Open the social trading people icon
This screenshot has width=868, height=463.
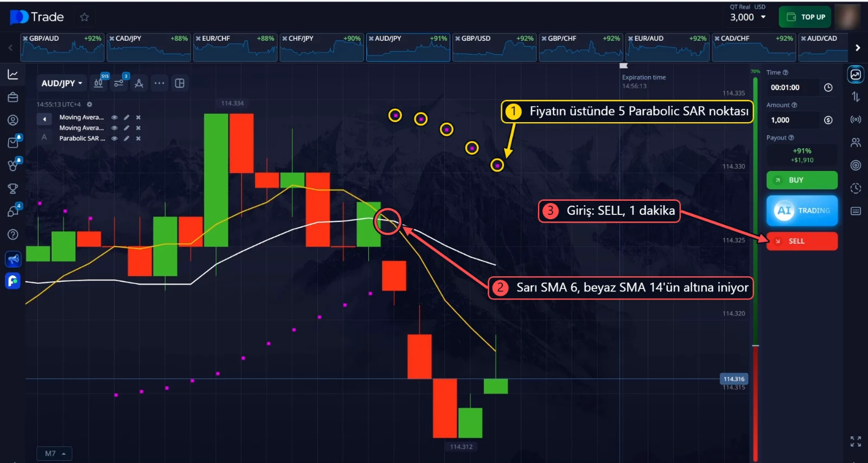(856, 142)
